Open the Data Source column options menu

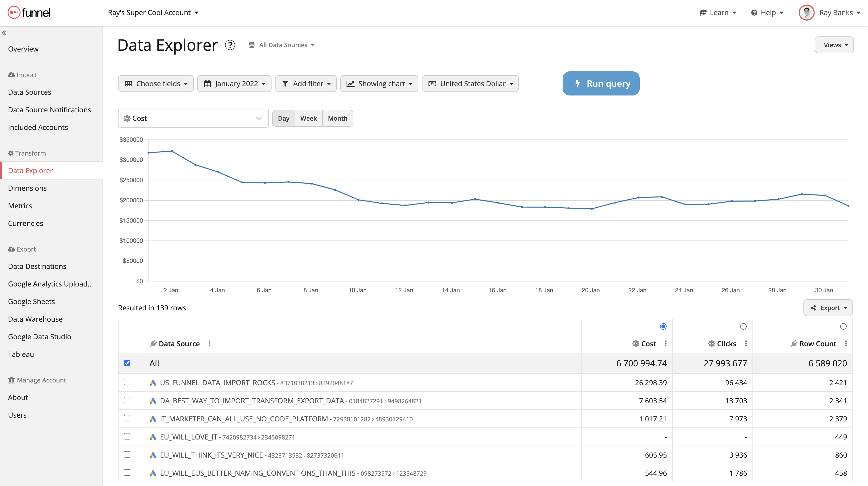click(x=209, y=344)
